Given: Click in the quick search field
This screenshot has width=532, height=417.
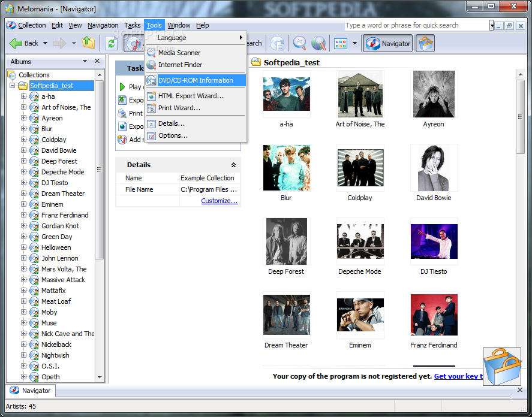Looking at the screenshot, I should click(417, 25).
